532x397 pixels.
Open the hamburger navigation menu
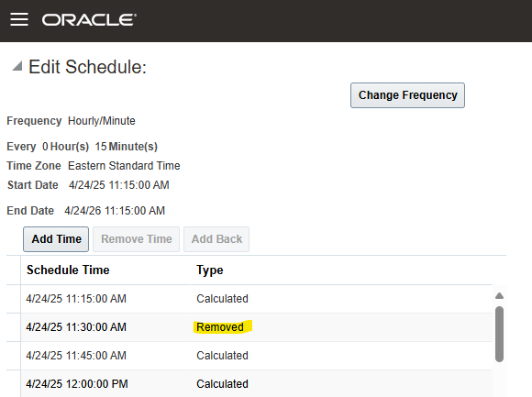point(19,19)
